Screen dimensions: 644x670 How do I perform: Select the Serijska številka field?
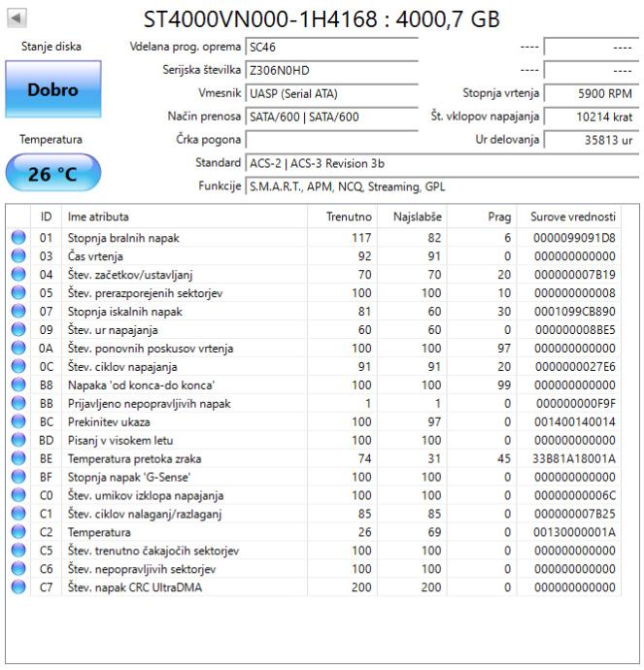click(x=330, y=70)
